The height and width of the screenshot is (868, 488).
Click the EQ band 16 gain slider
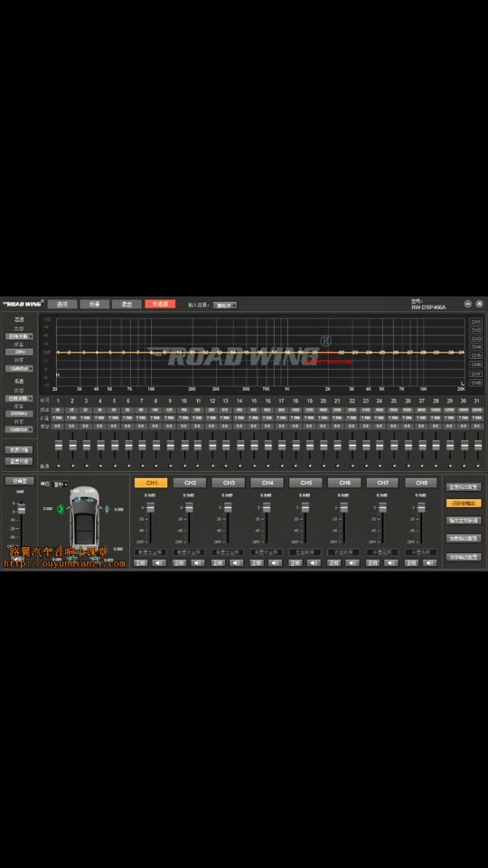[268, 448]
